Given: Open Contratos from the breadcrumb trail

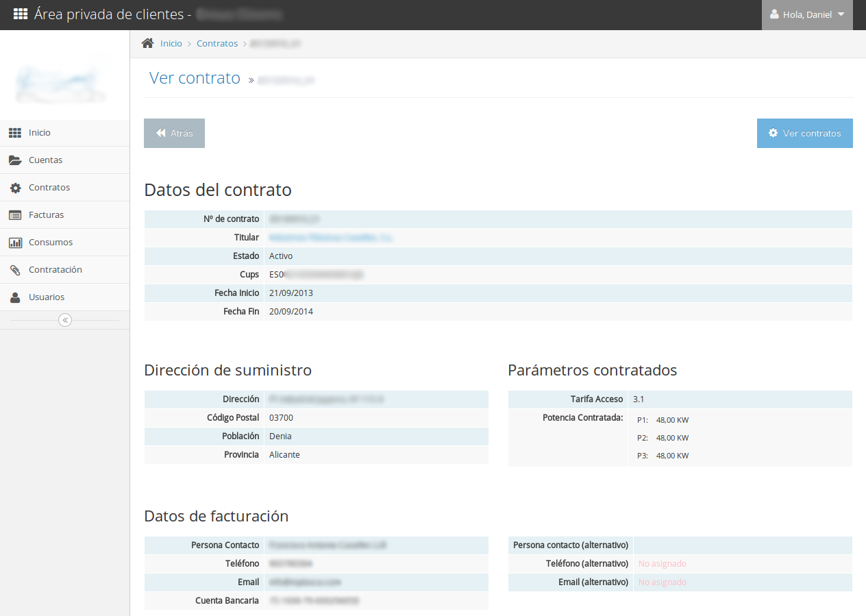Looking at the screenshot, I should pyautogui.click(x=217, y=43).
